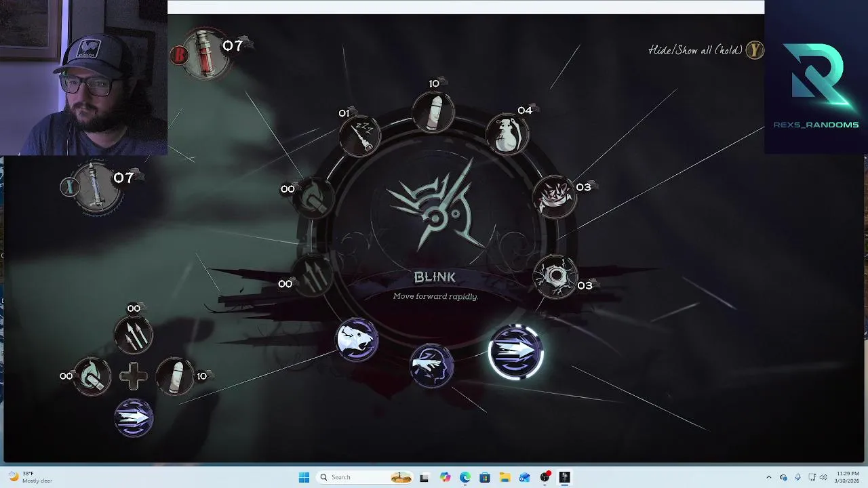Select the Devouring Swarm rat power
The width and height of the screenshot is (868, 488).
pyautogui.click(x=357, y=339)
